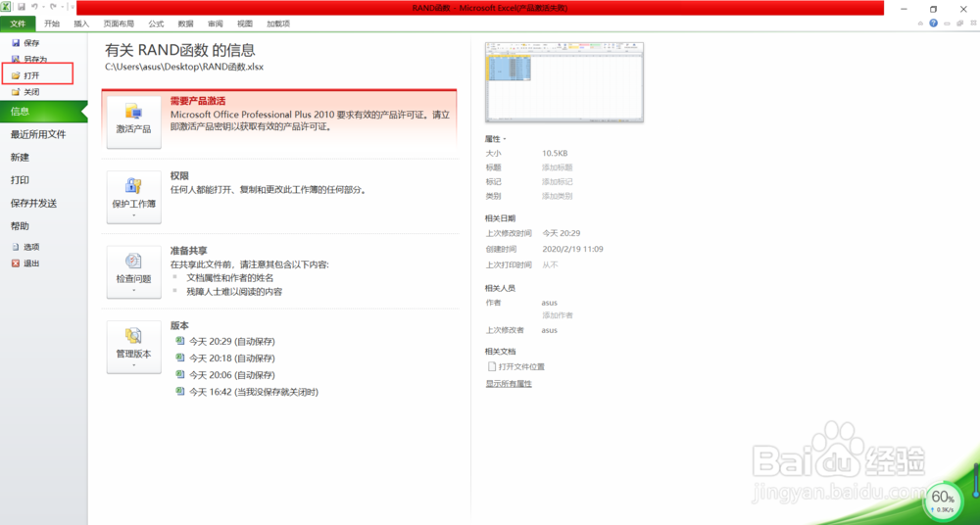Click the file path C:\Users\asus\Desktop\RAND函数.xlsx

pos(184,67)
